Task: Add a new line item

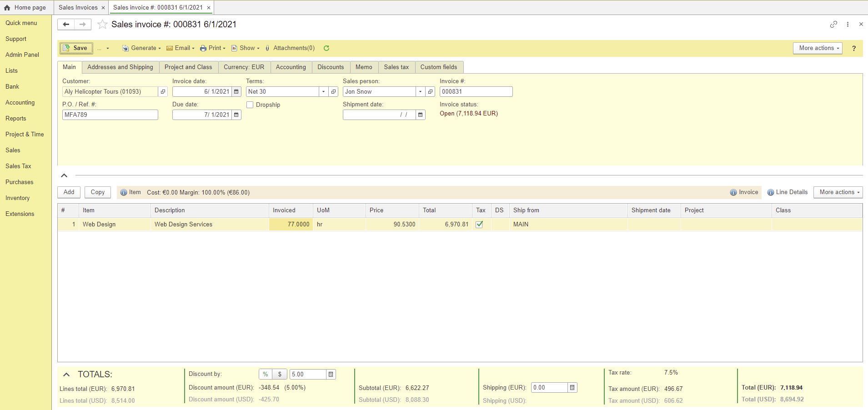Action: (69, 192)
